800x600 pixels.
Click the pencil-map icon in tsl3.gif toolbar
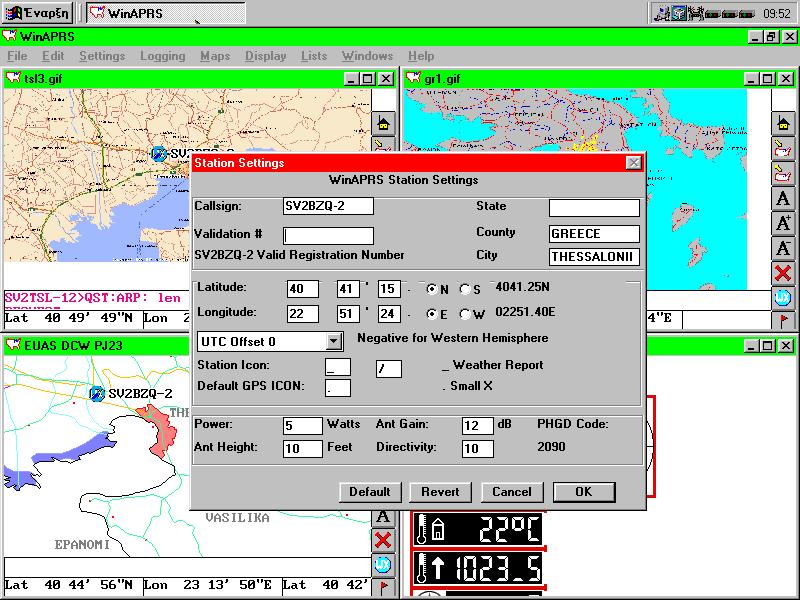click(x=383, y=144)
